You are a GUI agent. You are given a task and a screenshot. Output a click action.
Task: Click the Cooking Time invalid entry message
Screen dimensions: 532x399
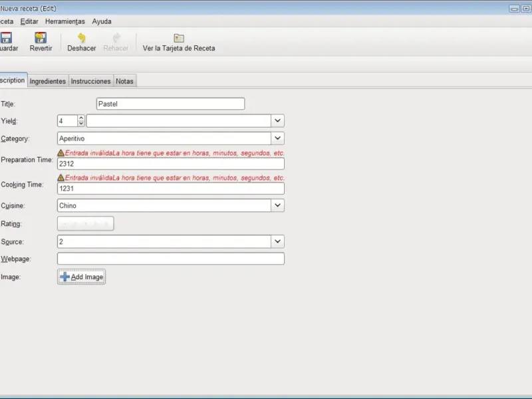(x=174, y=178)
